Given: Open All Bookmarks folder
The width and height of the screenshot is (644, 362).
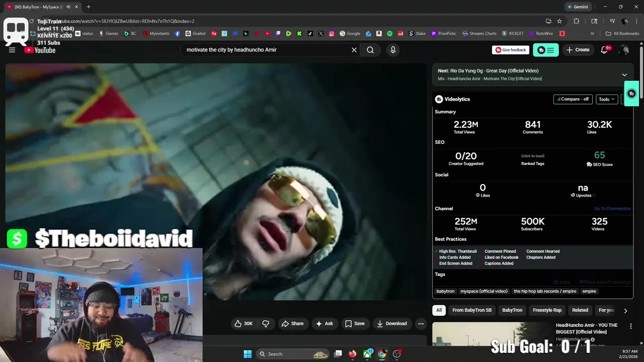Looking at the screenshot, I should click(x=622, y=34).
